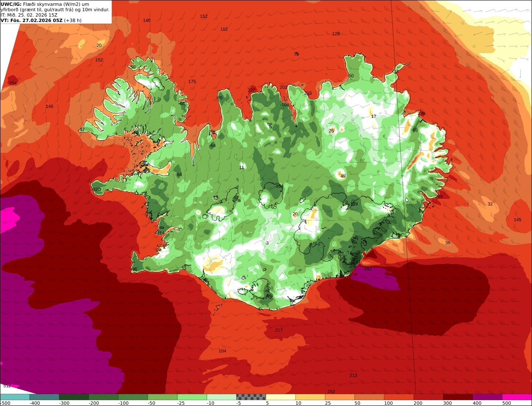
Task: Click the '202' value on the north coast
Action: [283, 88]
